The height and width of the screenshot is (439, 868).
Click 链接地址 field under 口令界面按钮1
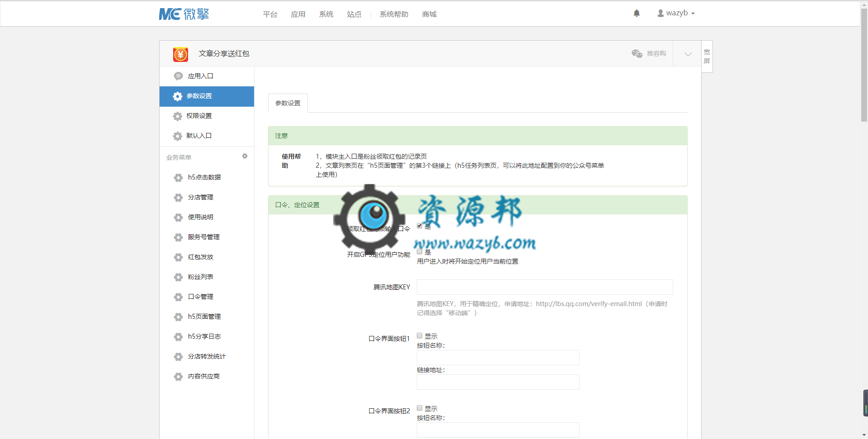pyautogui.click(x=498, y=382)
